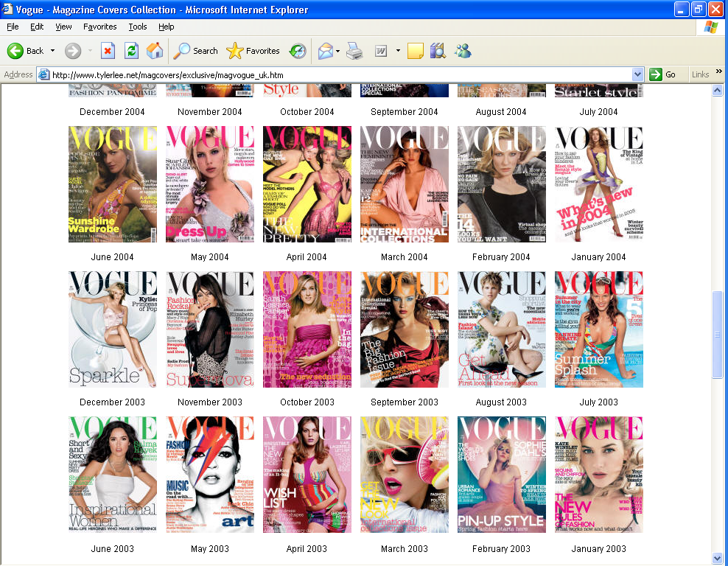Open the November 2003 Supernova cover
Viewport: 728px width, 566px height.
click(x=210, y=329)
